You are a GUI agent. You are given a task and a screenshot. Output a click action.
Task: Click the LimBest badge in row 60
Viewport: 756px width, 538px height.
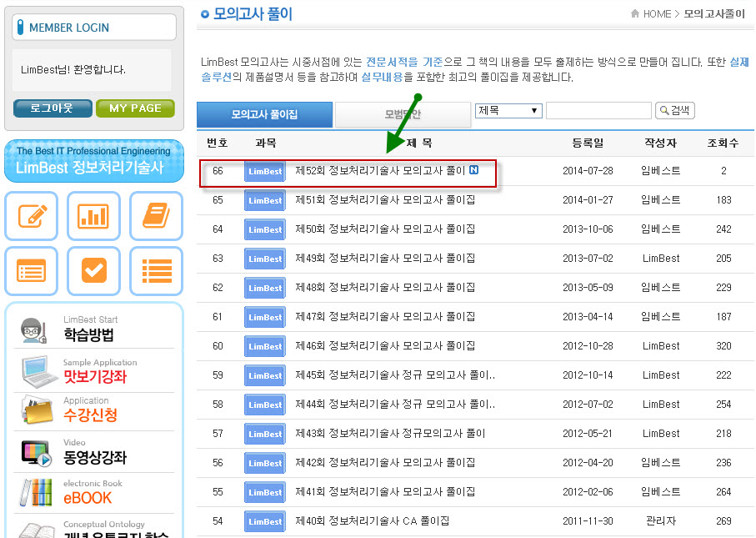[265, 346]
